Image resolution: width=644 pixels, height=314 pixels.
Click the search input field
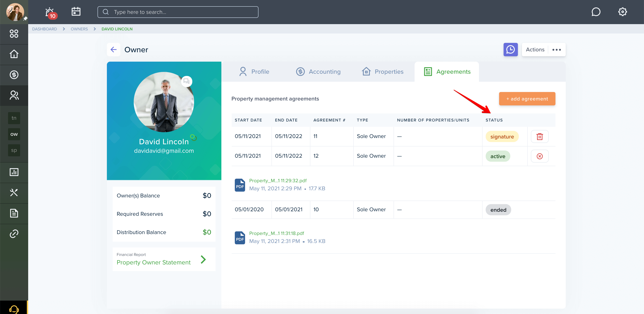[178, 12]
